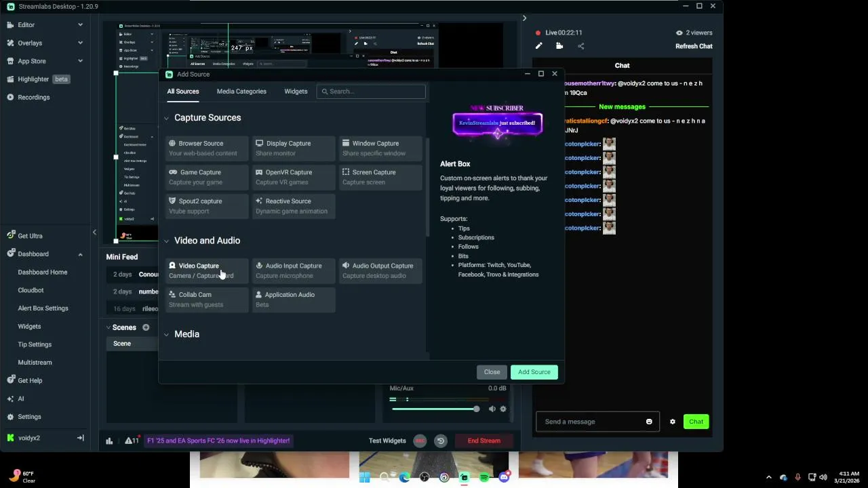Choose the Application Audio source
The image size is (868, 488).
pyautogui.click(x=294, y=300)
